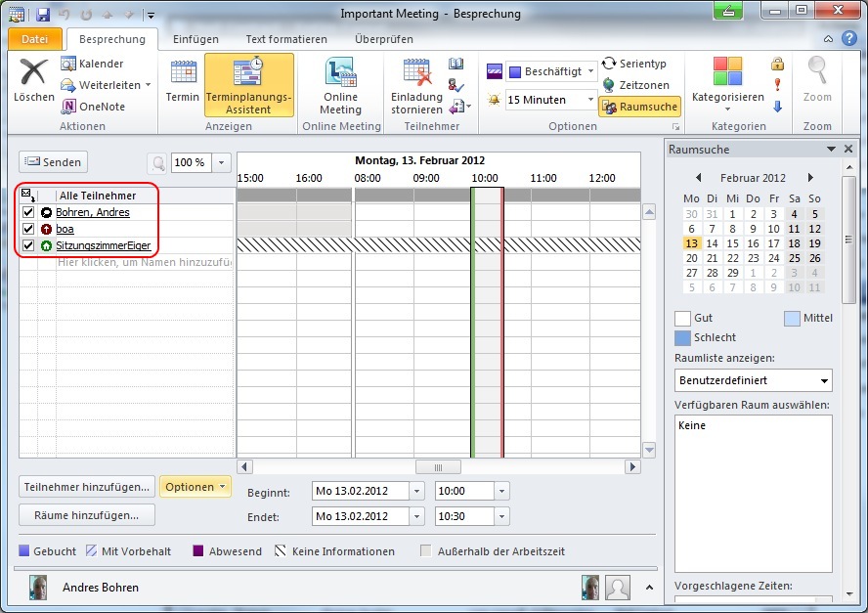
Task: Click Räume hinzufügen...
Action: coord(86,515)
